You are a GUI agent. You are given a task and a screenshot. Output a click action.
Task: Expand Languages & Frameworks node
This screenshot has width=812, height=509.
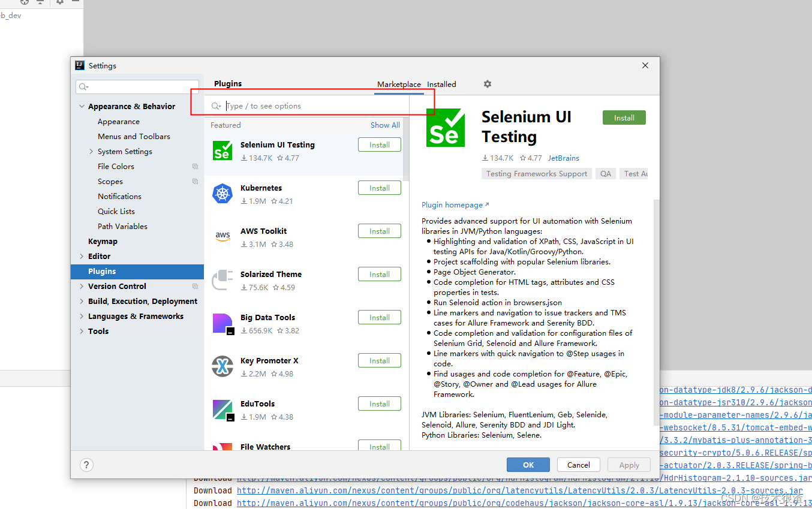pyautogui.click(x=82, y=317)
